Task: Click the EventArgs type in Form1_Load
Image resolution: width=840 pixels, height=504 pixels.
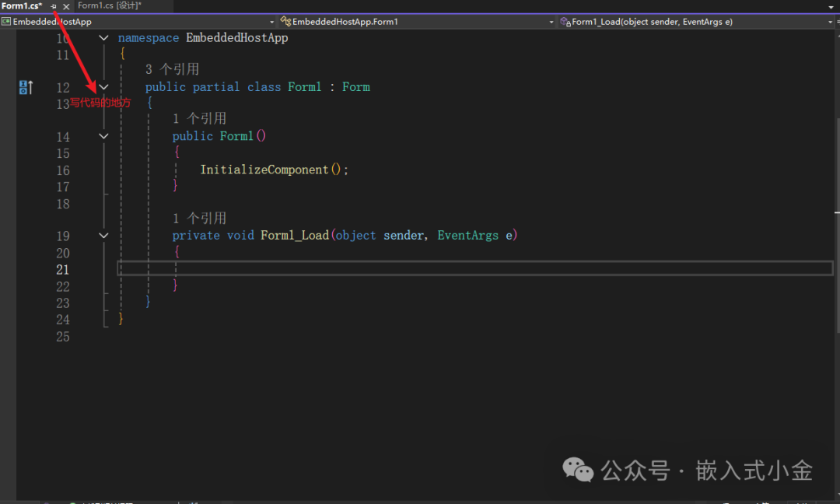Action: pos(467,236)
